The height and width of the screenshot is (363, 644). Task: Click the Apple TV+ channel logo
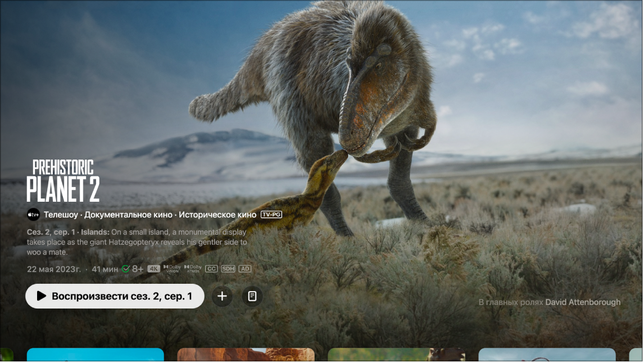coord(33,214)
